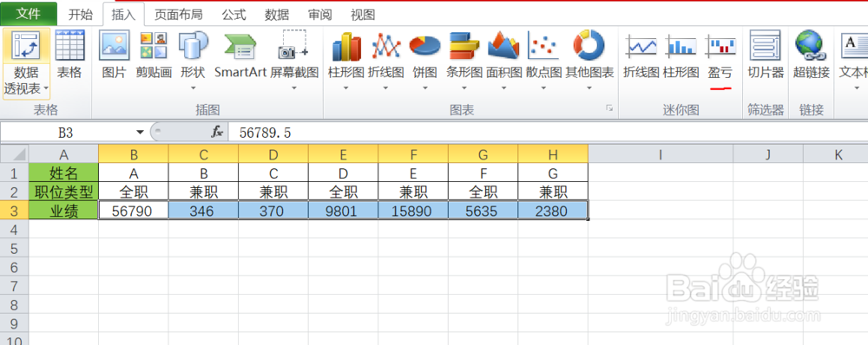Insert a table with 表格 icon
Image resolution: width=868 pixels, height=345 pixels.
pyautogui.click(x=69, y=55)
